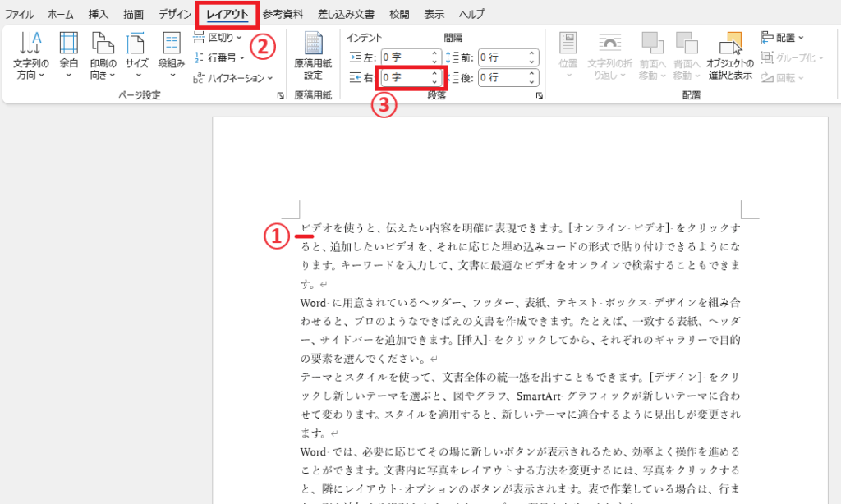This screenshot has width=841, height=504.
Task: Decrease the spacing after 後 value
Action: tap(531, 81)
